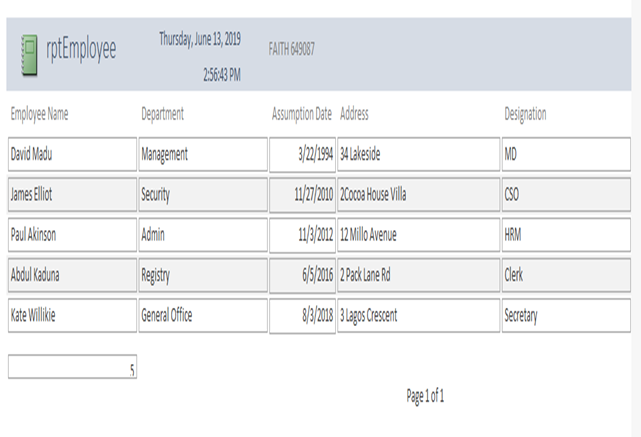The image size is (641, 437).
Task: Click the Security department field
Action: point(203,194)
